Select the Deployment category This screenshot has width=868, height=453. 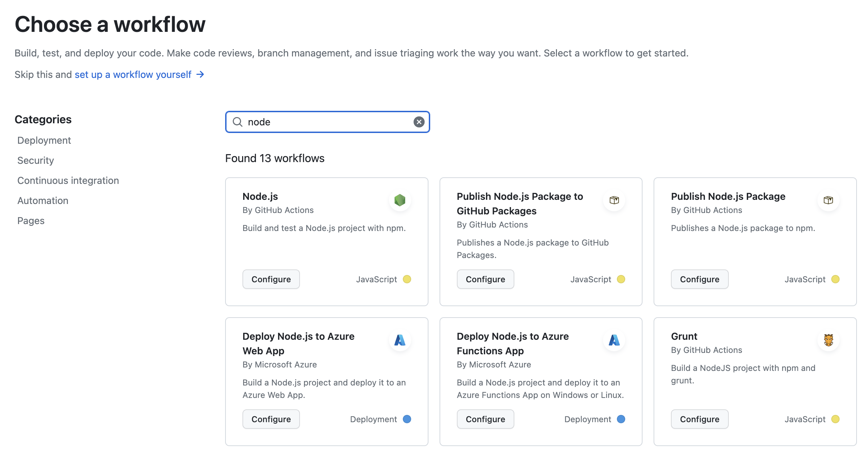click(44, 140)
